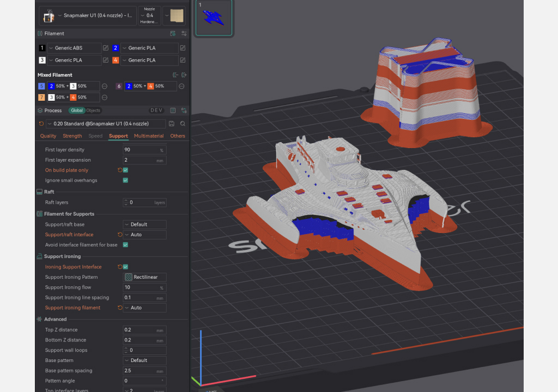This screenshot has height=392, width=558.
Task: Open Support ironing filament dropdown
Action: pos(144,308)
